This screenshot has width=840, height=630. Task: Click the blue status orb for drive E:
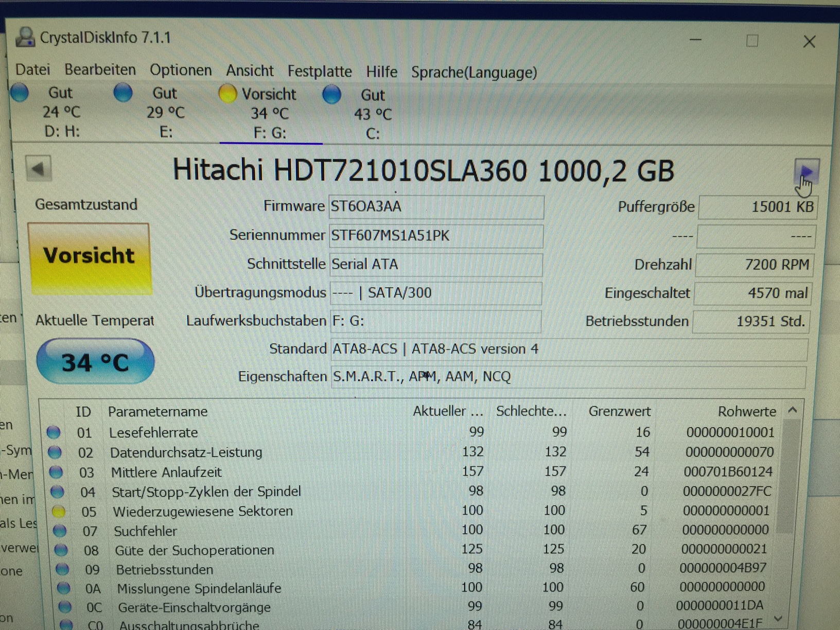click(124, 93)
